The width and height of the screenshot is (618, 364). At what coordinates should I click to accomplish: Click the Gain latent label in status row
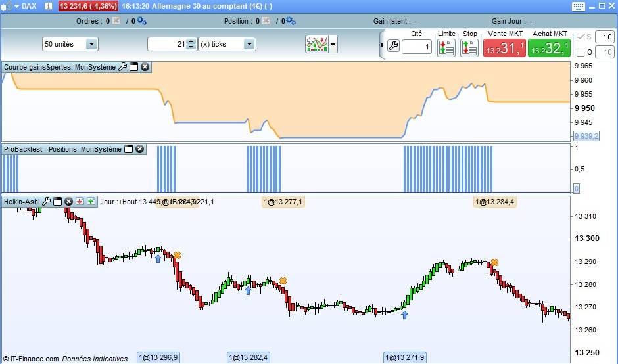coord(392,21)
